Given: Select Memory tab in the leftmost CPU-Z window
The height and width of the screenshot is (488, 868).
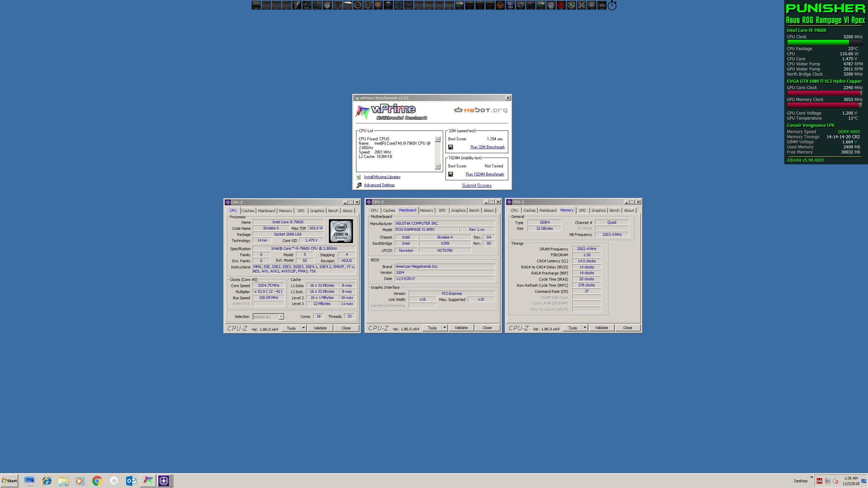Looking at the screenshot, I should pos(285,211).
